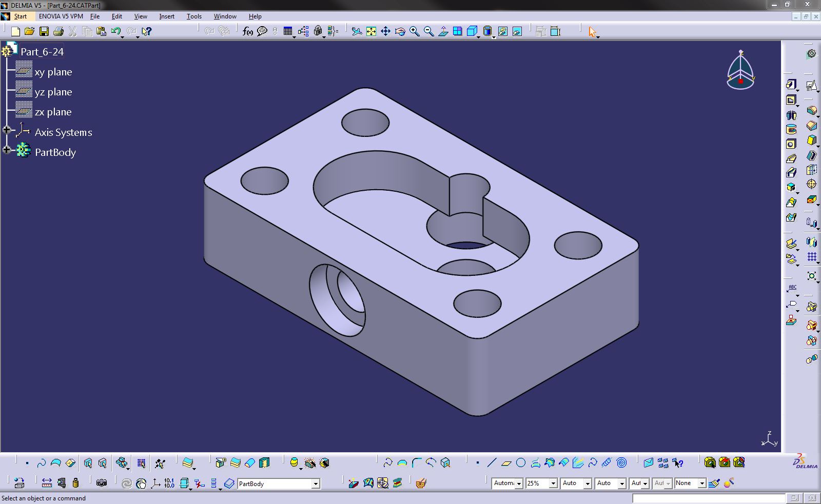Click the Isometric View cube icon
The width and height of the screenshot is (821, 504).
[x=472, y=31]
